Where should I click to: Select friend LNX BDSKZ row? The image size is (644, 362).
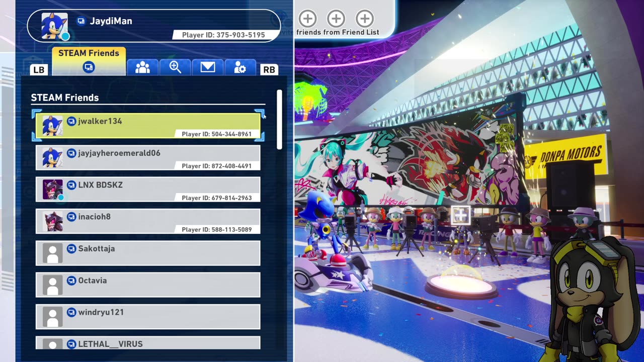click(x=148, y=190)
